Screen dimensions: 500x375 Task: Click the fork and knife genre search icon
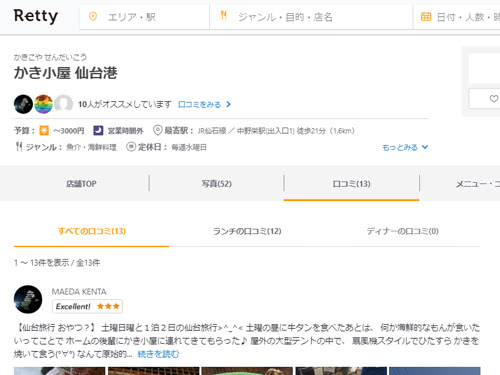(224, 15)
